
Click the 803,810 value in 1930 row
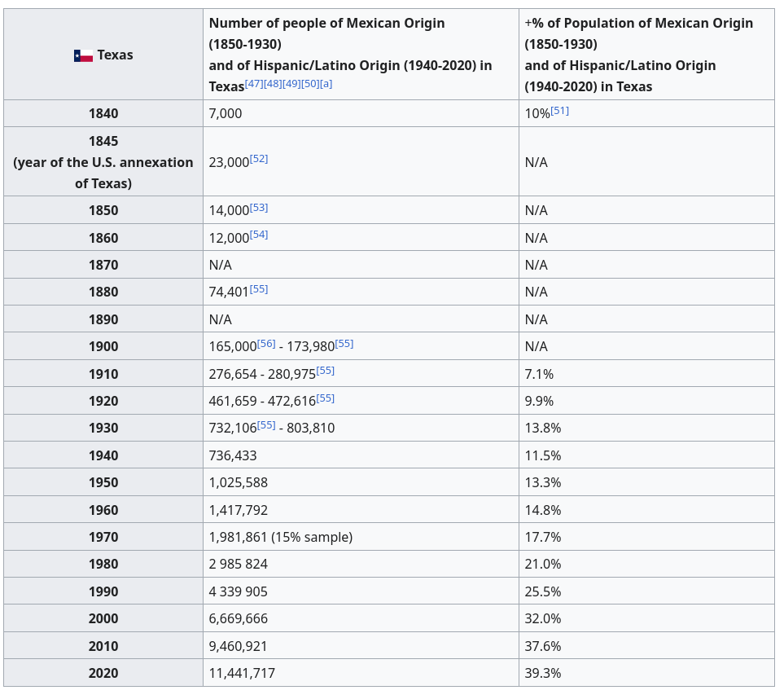(x=311, y=428)
